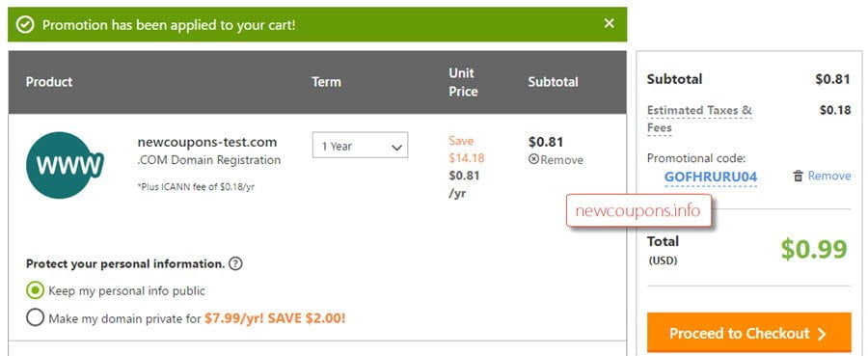Click Estimated Taxes & Fees label
The width and height of the screenshot is (868, 356).
pyautogui.click(x=699, y=119)
